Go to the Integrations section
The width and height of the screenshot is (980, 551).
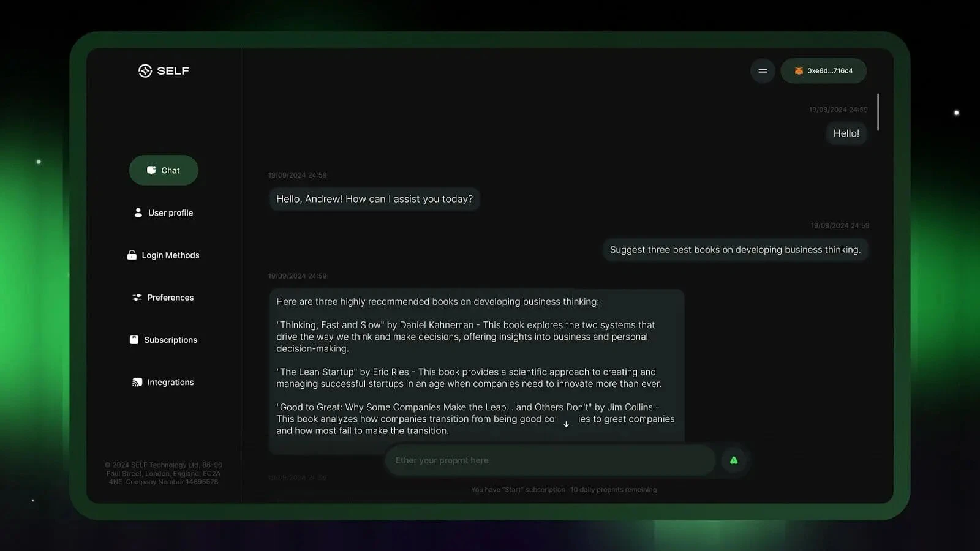click(x=164, y=382)
